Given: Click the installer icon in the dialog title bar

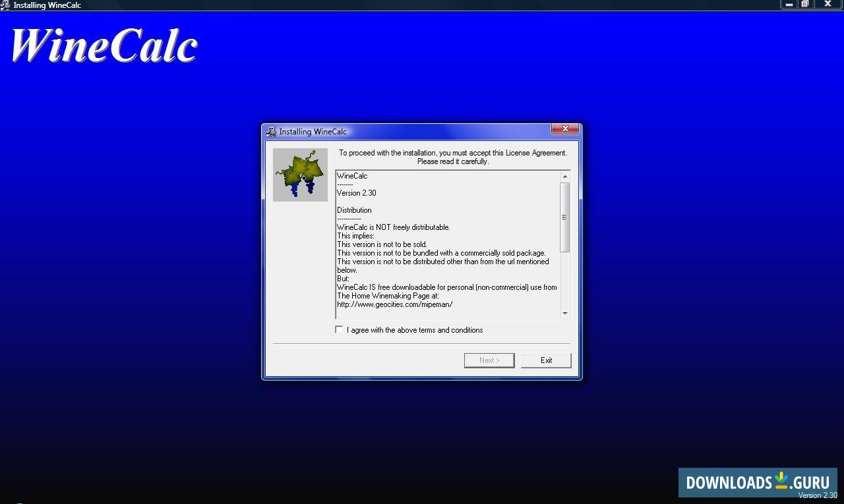Looking at the screenshot, I should (x=271, y=132).
